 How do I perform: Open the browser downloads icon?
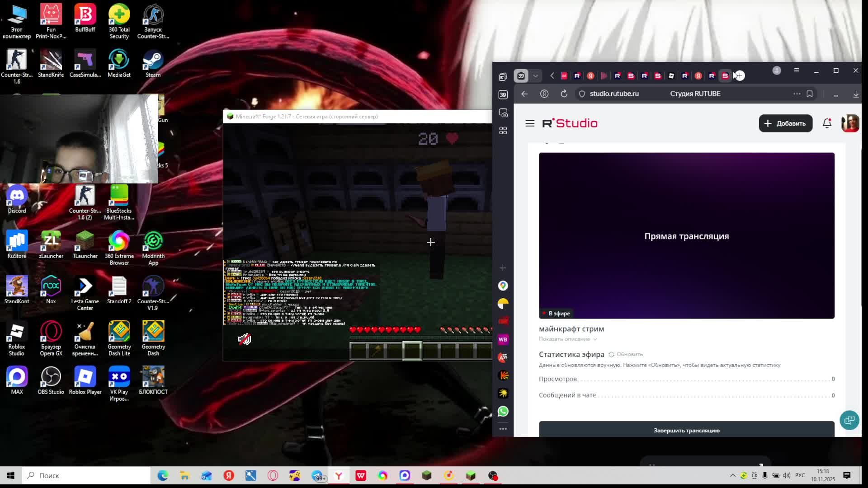coord(856,94)
